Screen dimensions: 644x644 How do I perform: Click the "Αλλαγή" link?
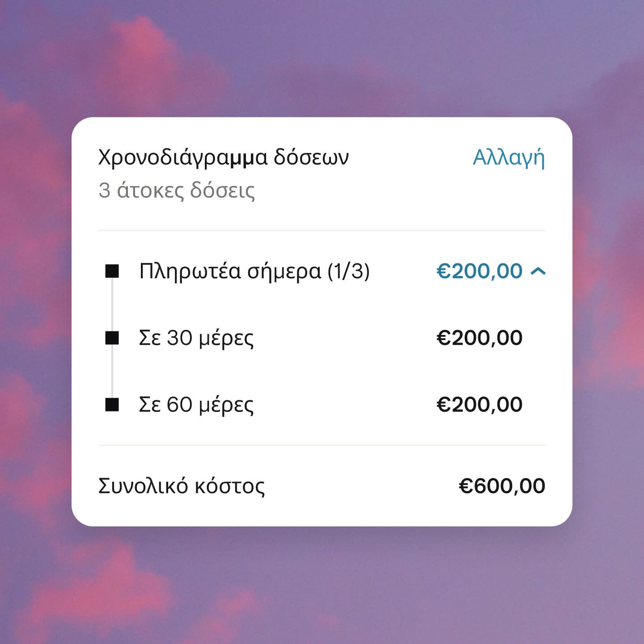tap(508, 158)
